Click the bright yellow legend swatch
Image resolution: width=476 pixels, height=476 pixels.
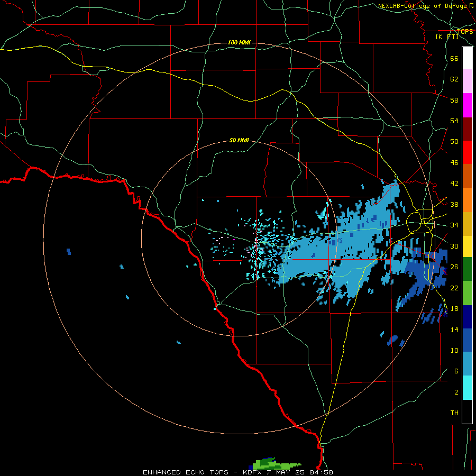click(x=467, y=246)
